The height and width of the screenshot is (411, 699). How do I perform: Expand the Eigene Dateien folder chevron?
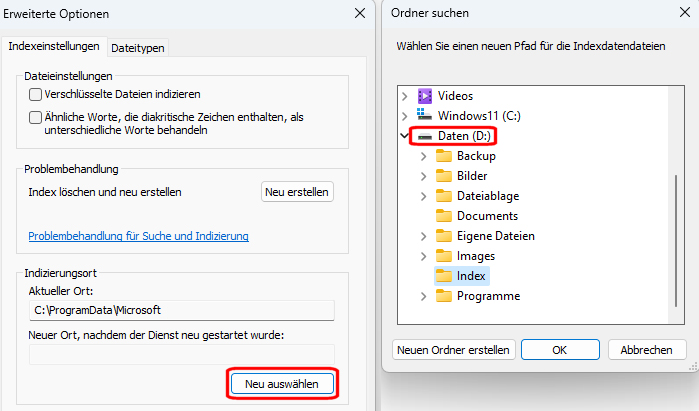(x=424, y=236)
